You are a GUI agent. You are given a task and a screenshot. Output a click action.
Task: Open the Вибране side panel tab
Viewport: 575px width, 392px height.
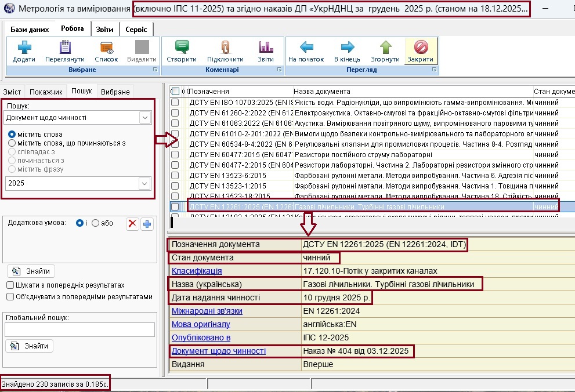[115, 92]
